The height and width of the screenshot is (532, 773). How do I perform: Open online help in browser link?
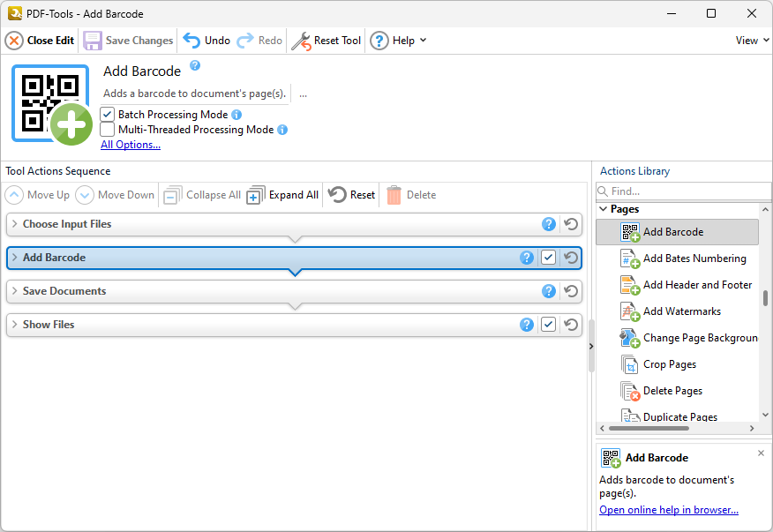point(669,510)
